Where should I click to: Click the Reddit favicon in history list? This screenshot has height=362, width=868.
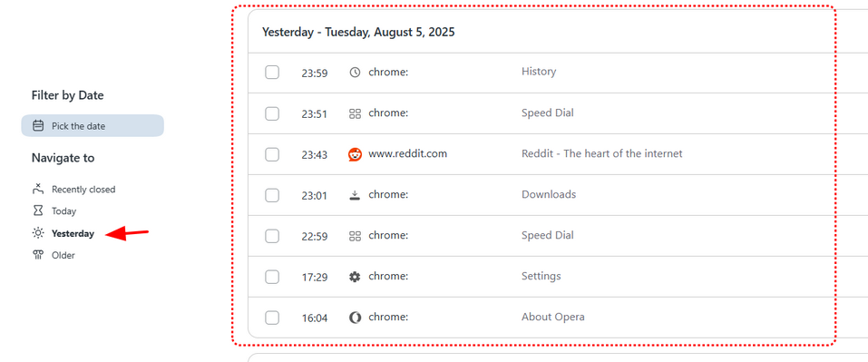[355, 154]
